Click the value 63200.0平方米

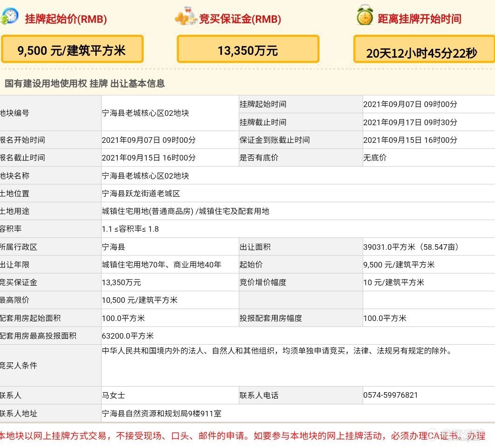127,336
